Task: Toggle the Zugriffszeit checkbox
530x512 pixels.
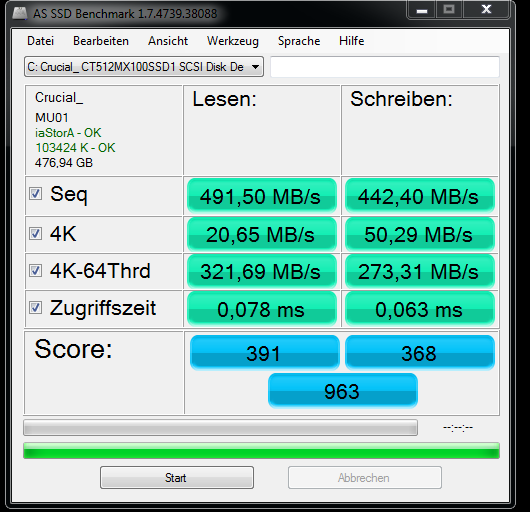Action: [35, 308]
